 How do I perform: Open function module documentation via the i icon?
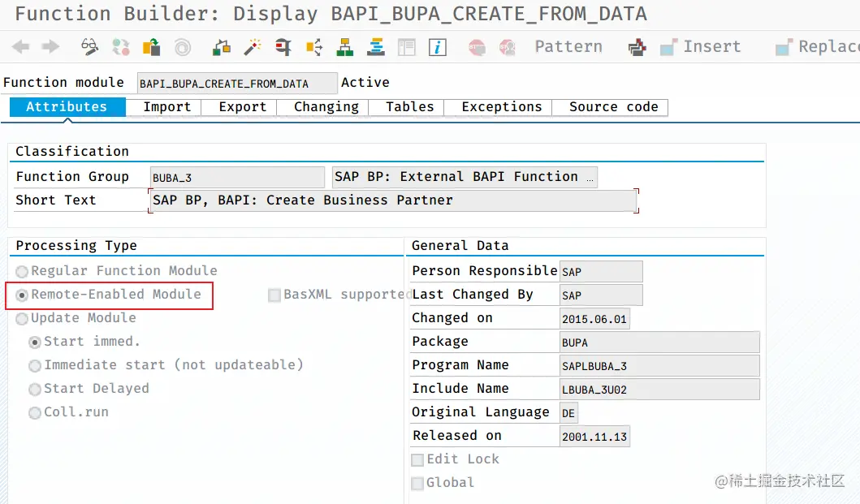pyautogui.click(x=437, y=46)
